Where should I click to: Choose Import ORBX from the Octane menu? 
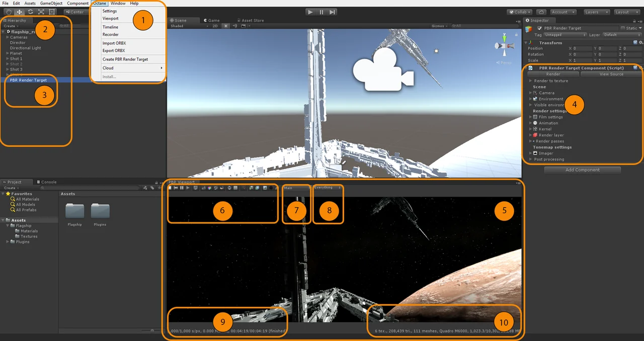(x=114, y=43)
